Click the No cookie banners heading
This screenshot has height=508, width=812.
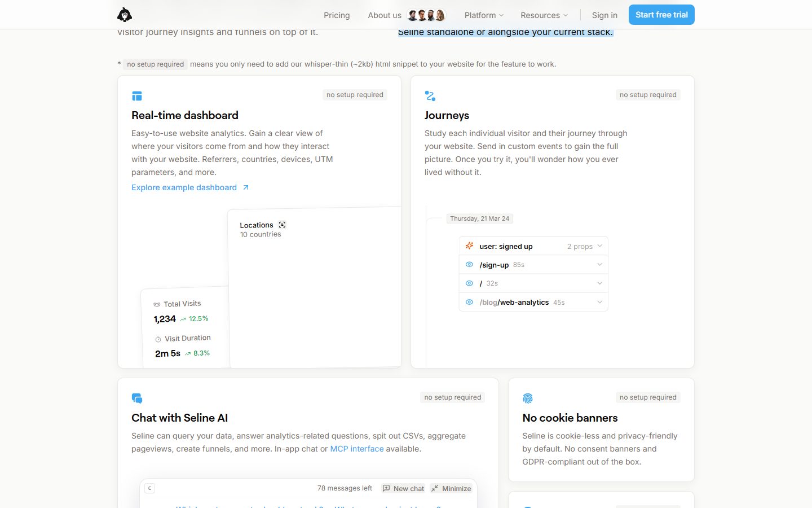pyautogui.click(x=570, y=418)
